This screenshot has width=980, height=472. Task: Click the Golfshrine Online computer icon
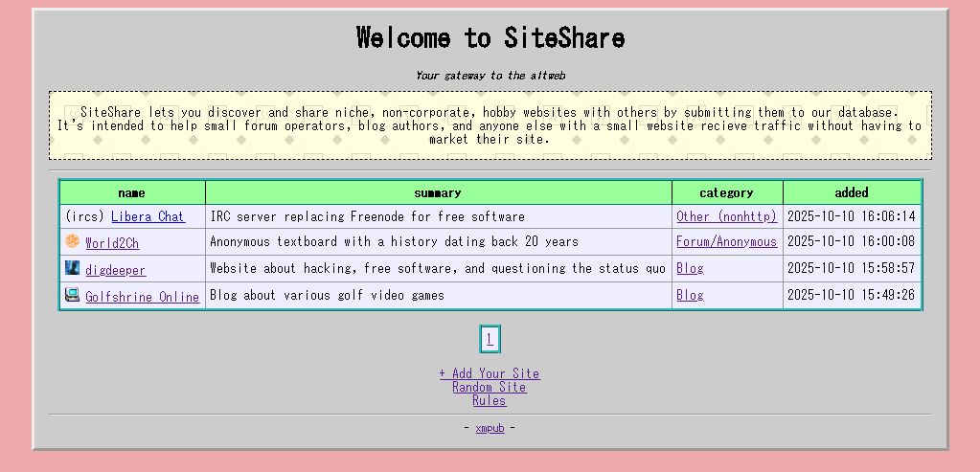[72, 295]
